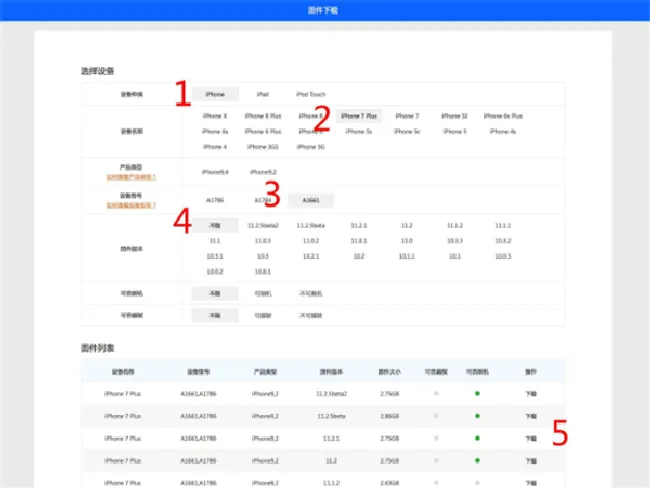Download the 11.2.5beta firmware row
The height and width of the screenshot is (488, 650).
[x=531, y=416]
